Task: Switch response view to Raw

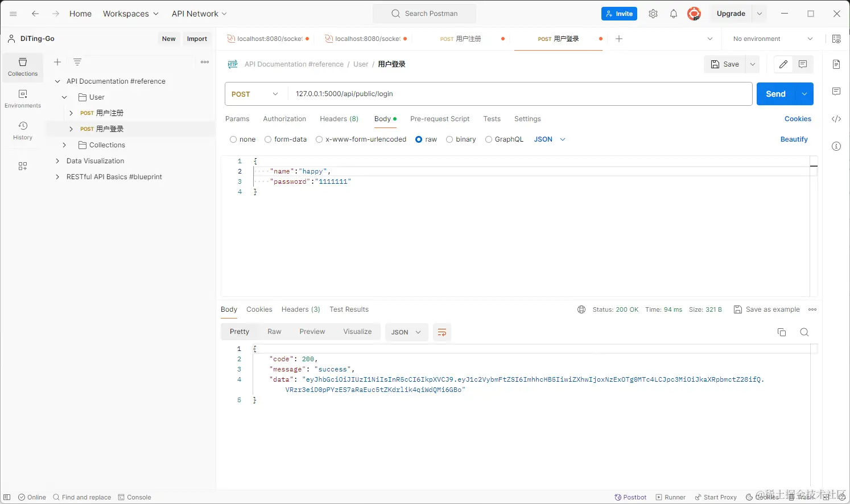Action: click(x=274, y=332)
